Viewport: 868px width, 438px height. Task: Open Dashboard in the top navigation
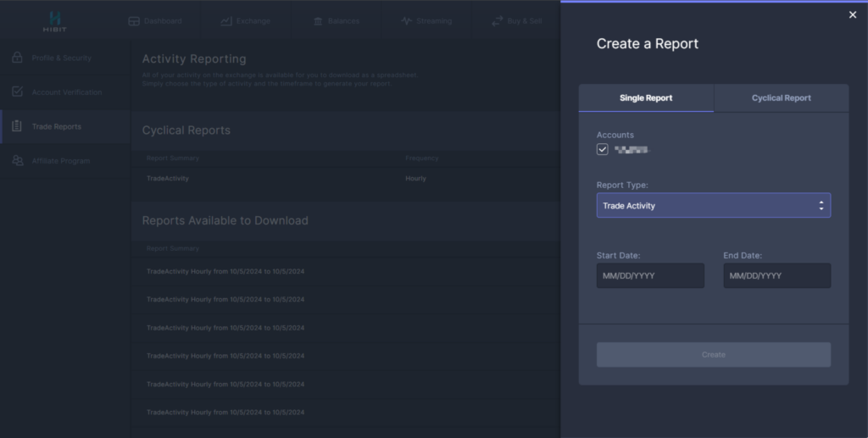coord(155,21)
